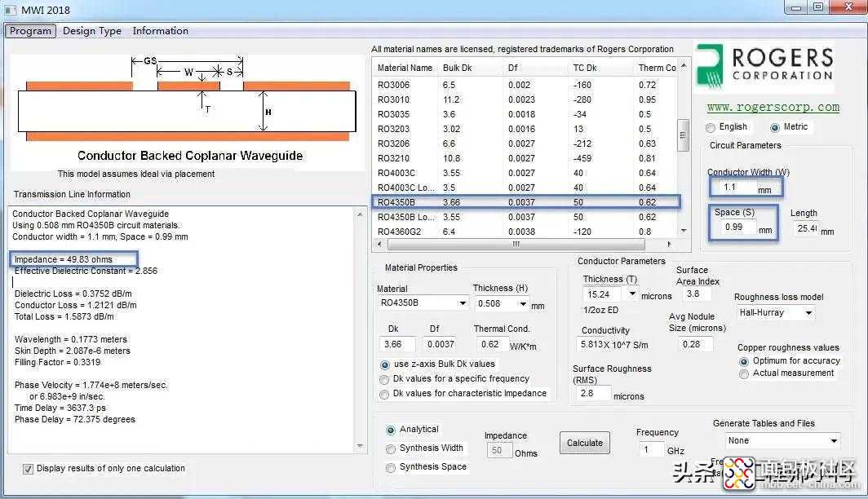
Task: Select Dk values for characteristic Impedance
Action: tap(384, 395)
